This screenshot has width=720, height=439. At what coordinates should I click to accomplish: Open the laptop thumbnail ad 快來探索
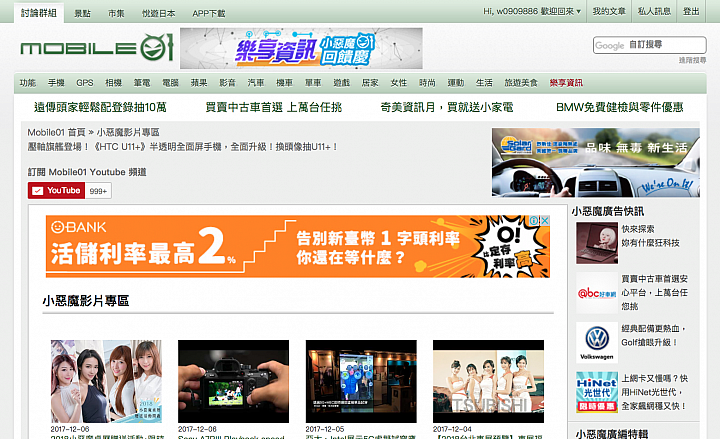point(596,243)
